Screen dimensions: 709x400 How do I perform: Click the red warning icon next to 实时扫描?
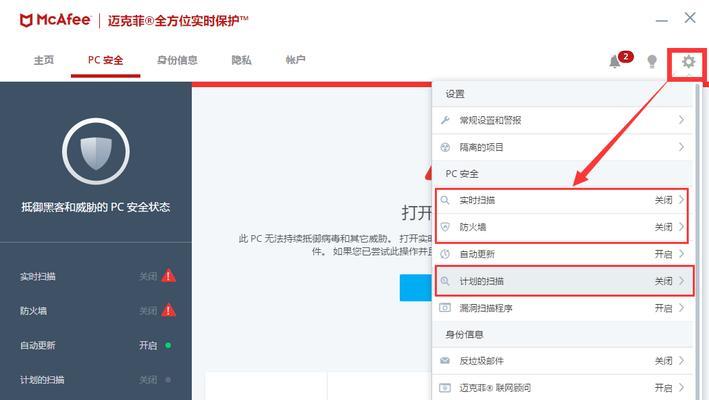tap(169, 275)
